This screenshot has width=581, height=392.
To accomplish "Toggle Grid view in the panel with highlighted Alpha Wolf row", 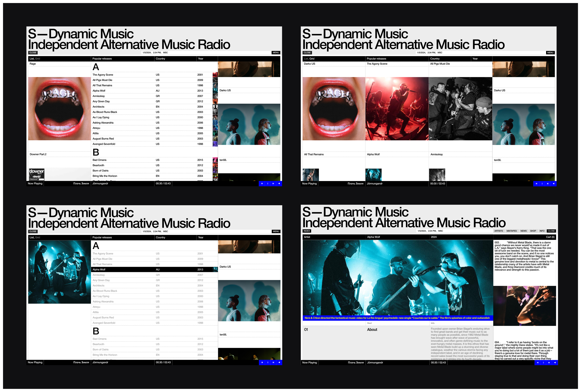I will click(x=38, y=237).
